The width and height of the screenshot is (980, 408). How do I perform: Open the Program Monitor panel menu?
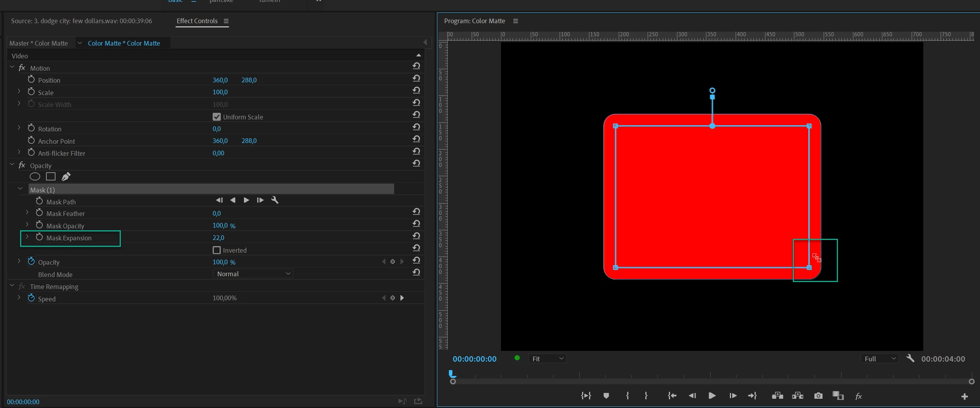[x=515, y=21]
